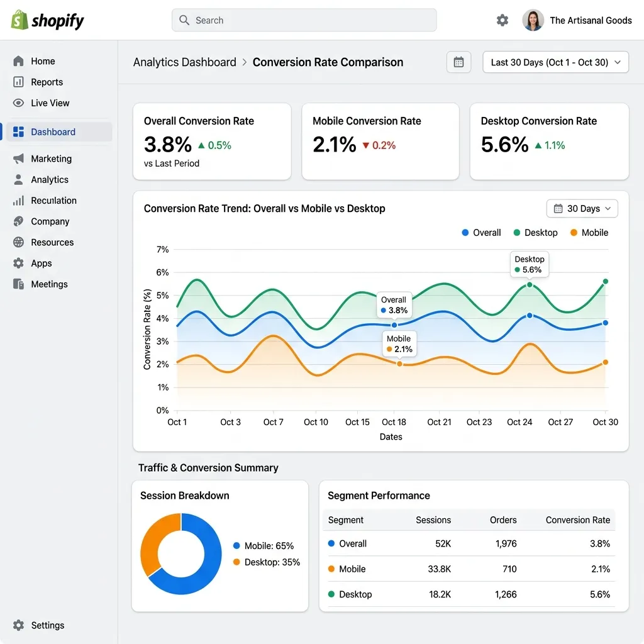Screen dimensions: 644x644
Task: Click Overall Conversion Rate card
Action: 212,142
